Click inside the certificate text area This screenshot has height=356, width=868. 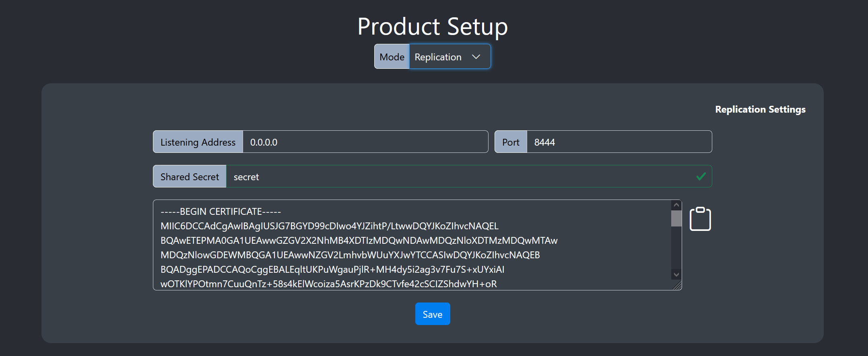412,245
